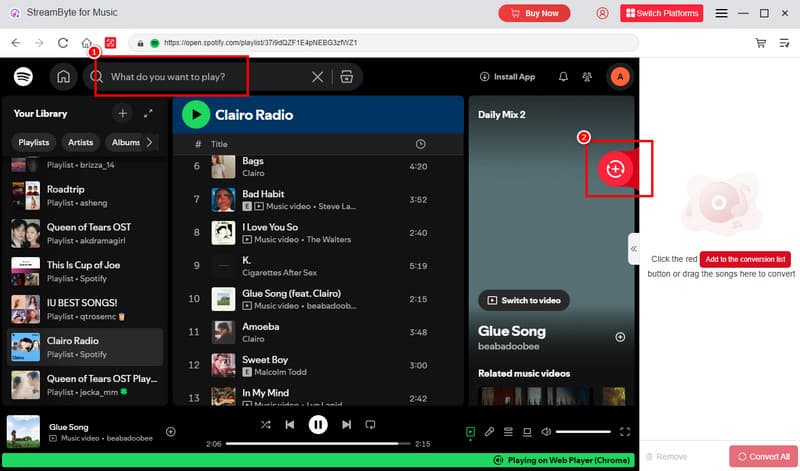The height and width of the screenshot is (471, 800).
Task: Create playlist with plus icon in Your Library
Action: (x=122, y=113)
